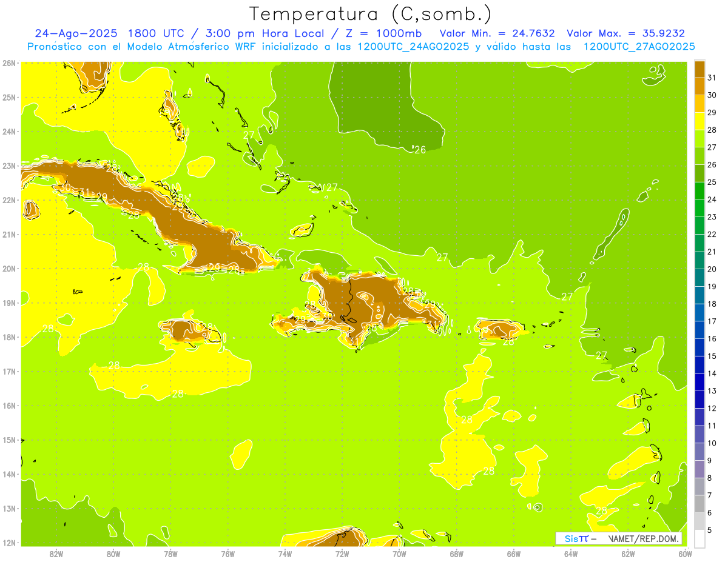728x562 pixels.
Task: Click legend value 31 on color scale
Action: (712, 78)
